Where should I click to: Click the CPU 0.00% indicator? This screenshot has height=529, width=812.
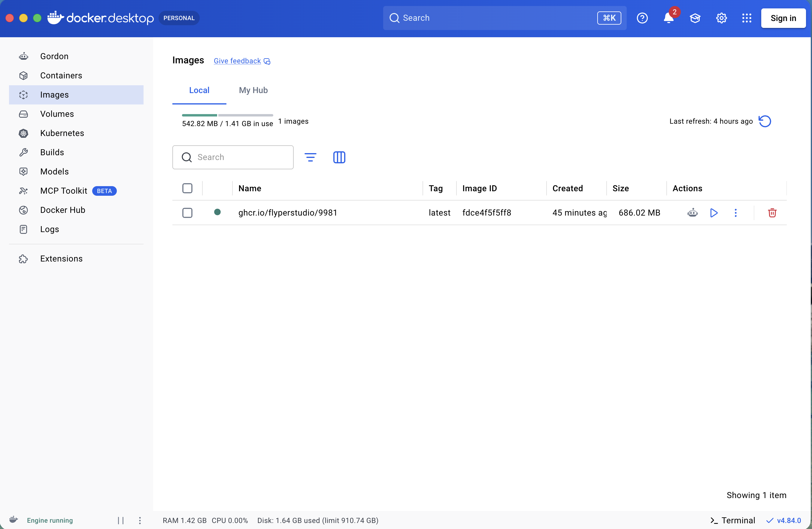click(230, 520)
